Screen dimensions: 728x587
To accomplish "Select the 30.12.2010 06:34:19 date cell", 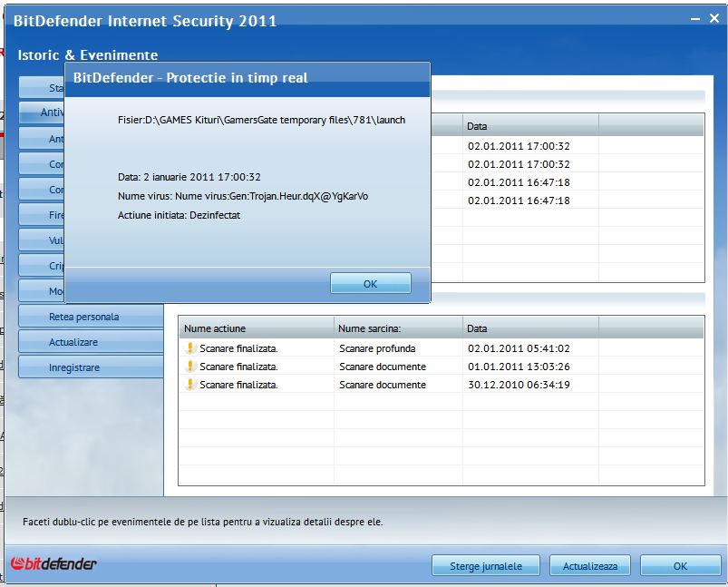I will click(519, 385).
